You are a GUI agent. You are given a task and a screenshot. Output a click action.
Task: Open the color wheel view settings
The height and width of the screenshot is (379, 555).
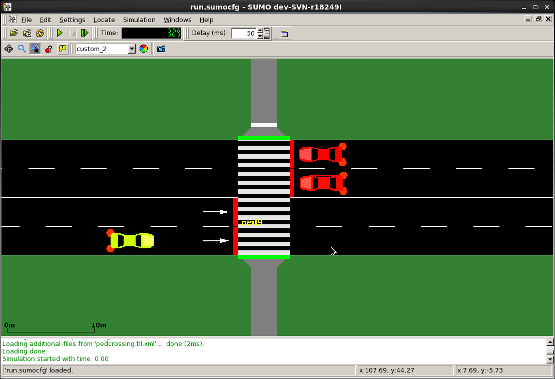pyautogui.click(x=144, y=49)
